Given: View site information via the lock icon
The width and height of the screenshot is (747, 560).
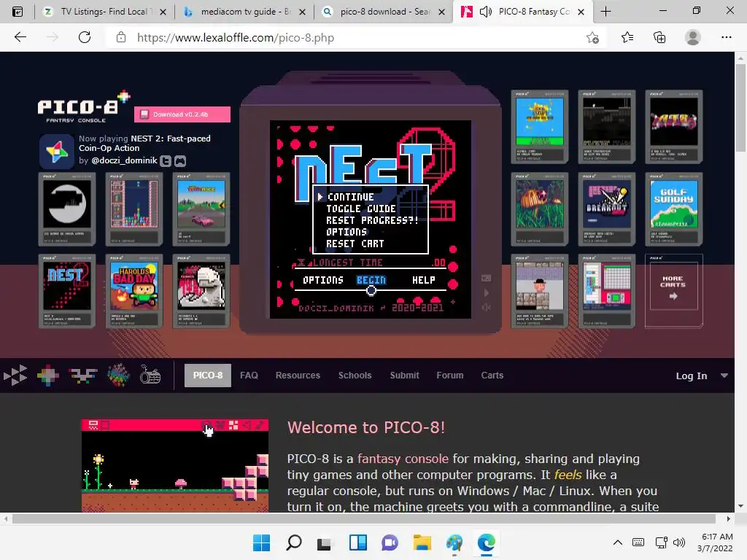Looking at the screenshot, I should (x=121, y=37).
